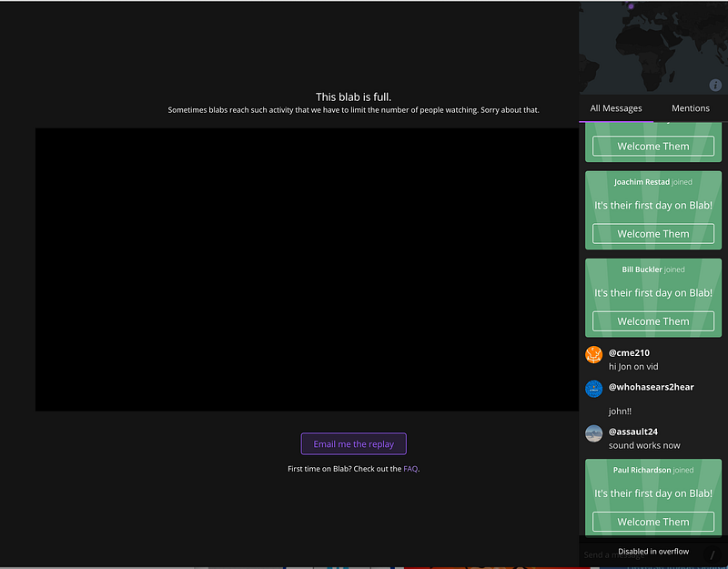This screenshot has height=569, width=728.
Task: Switch to Mentions tab
Action: [x=691, y=108]
